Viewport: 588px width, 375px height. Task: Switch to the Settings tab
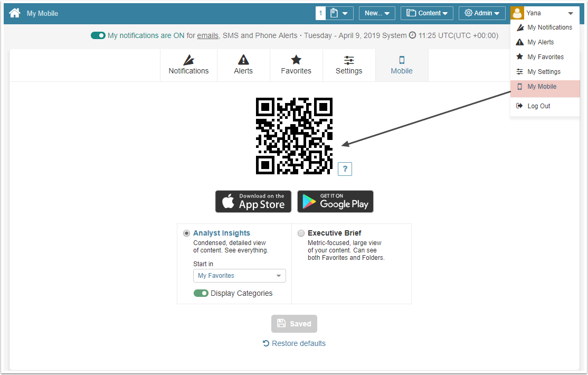[x=349, y=65]
